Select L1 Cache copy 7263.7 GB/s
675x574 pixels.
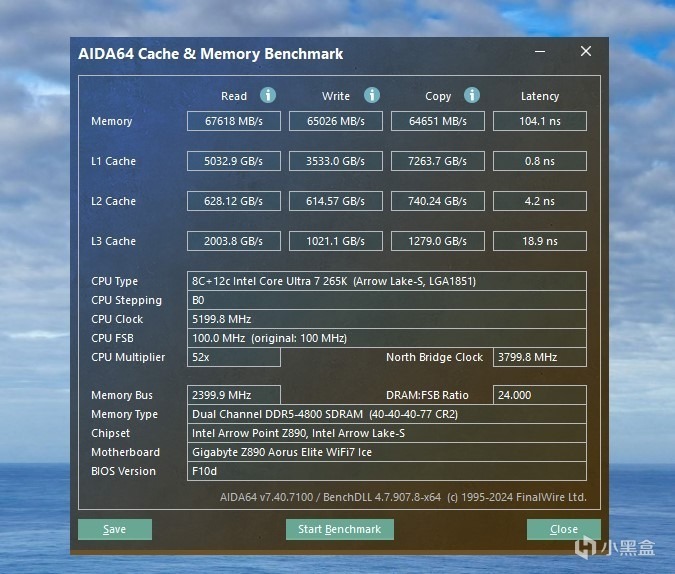pyautogui.click(x=438, y=161)
